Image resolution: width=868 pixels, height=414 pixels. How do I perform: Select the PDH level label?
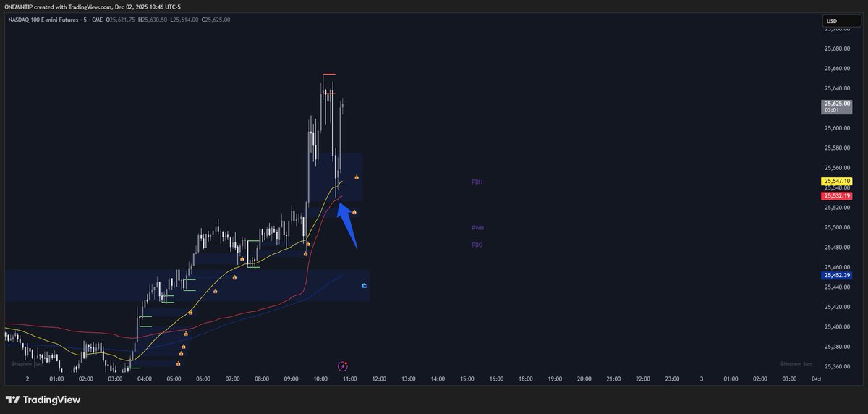tap(477, 182)
